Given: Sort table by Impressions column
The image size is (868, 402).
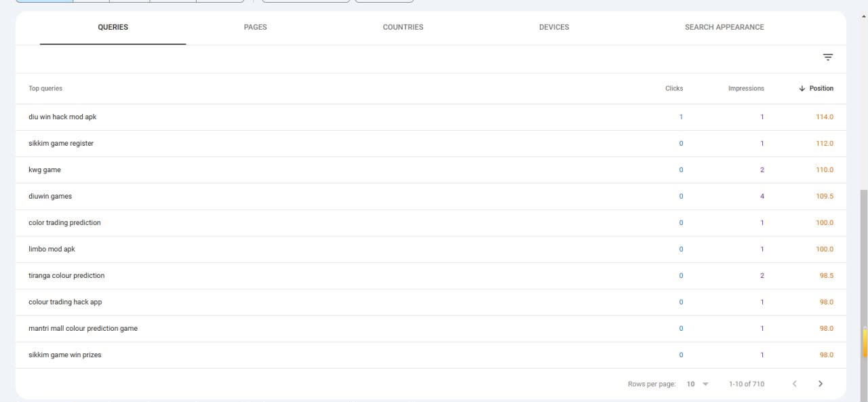Looking at the screenshot, I should [x=746, y=88].
